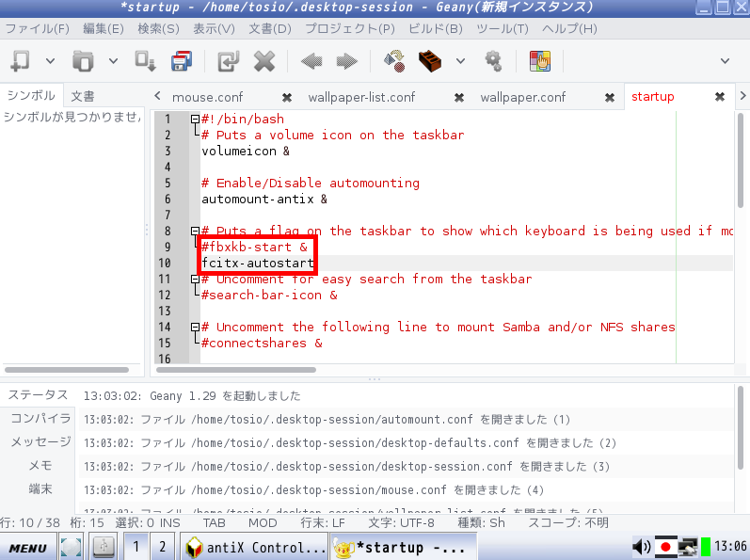The width and height of the screenshot is (750, 560).
Task: Close the wallpaper-list.conf tab
Action: 458,98
